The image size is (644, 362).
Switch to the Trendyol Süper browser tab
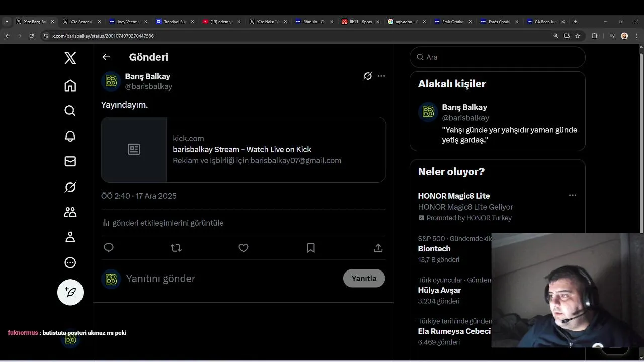(x=174, y=22)
